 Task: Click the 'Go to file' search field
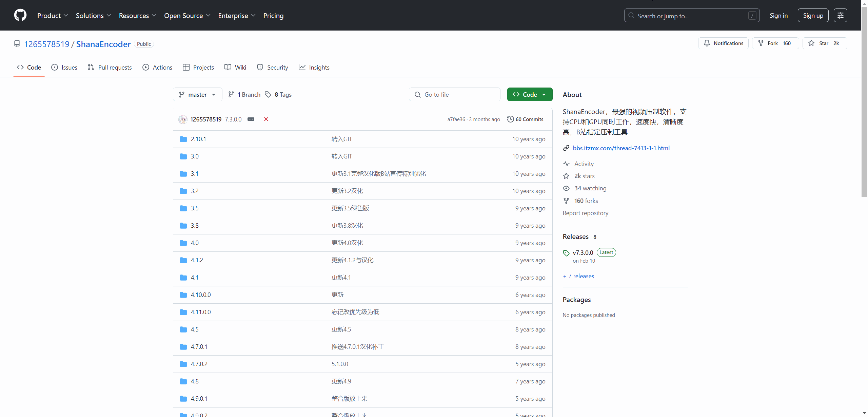(x=454, y=95)
